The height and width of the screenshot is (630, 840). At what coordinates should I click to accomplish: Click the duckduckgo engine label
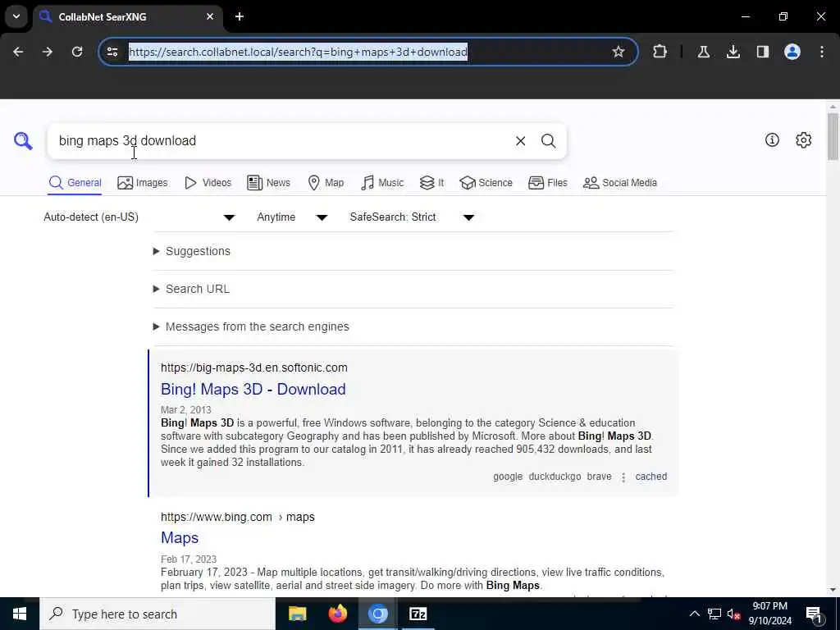[x=555, y=477]
